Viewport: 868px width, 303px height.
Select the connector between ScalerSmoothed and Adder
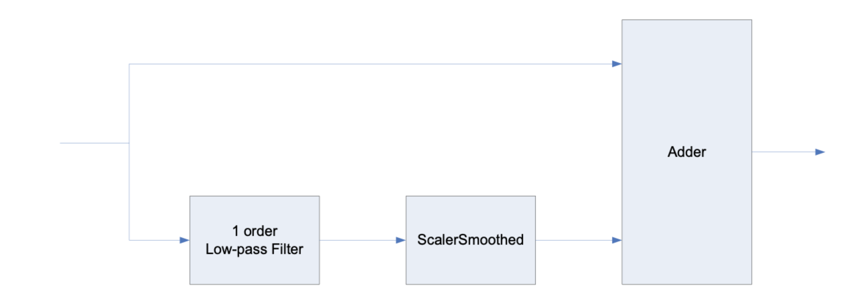573,240
